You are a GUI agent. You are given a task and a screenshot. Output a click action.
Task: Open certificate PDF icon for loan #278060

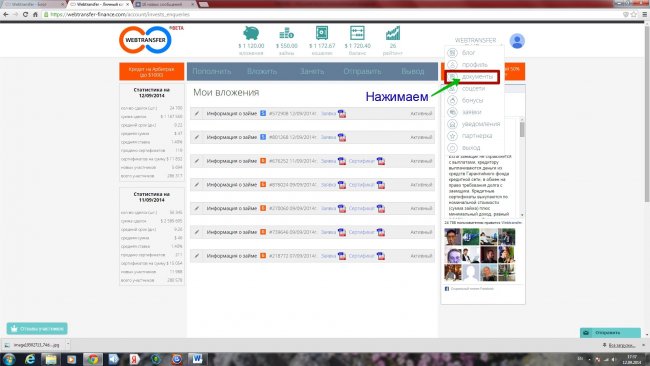tap(381, 208)
